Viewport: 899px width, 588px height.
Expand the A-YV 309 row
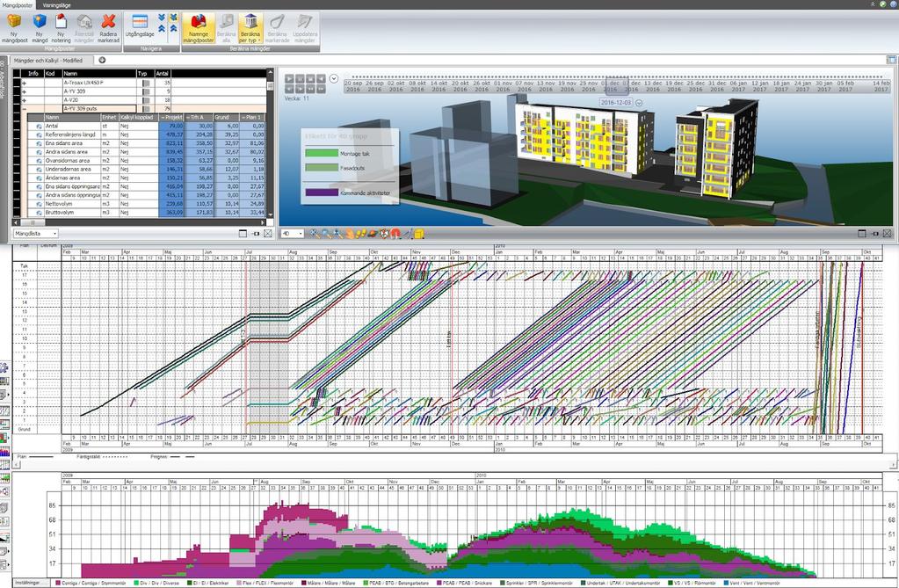[24, 91]
